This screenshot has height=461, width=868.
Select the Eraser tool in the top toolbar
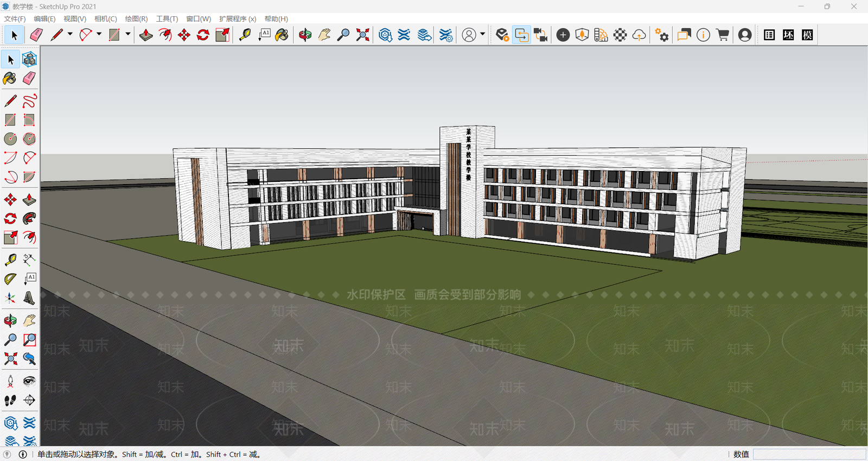pyautogui.click(x=36, y=35)
